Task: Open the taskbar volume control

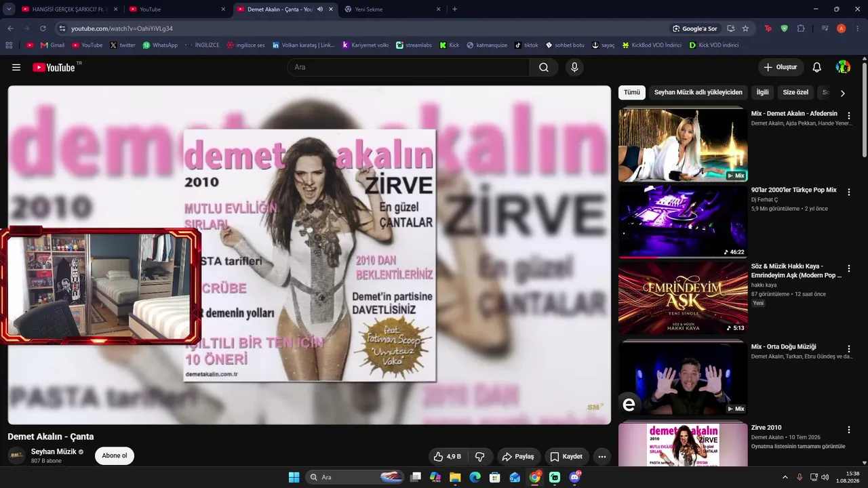Action: click(825, 477)
